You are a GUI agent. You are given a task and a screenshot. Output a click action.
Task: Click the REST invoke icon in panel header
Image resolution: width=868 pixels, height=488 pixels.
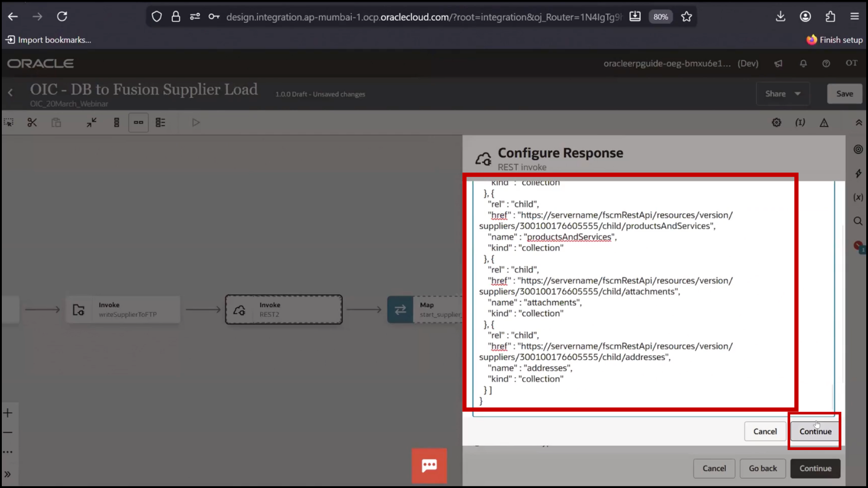click(483, 159)
